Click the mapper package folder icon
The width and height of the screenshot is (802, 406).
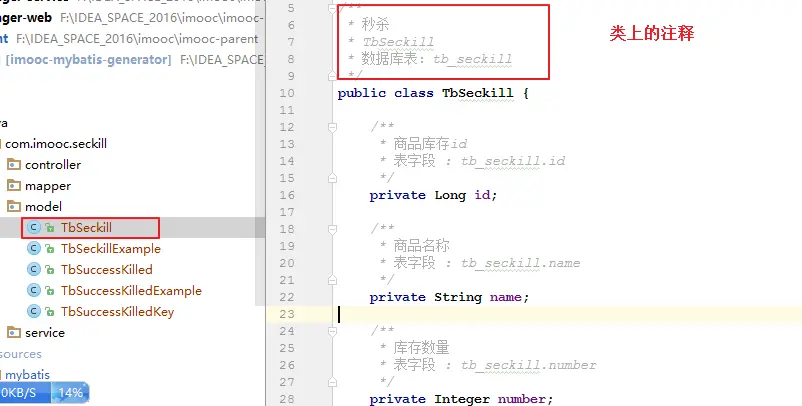[14, 185]
